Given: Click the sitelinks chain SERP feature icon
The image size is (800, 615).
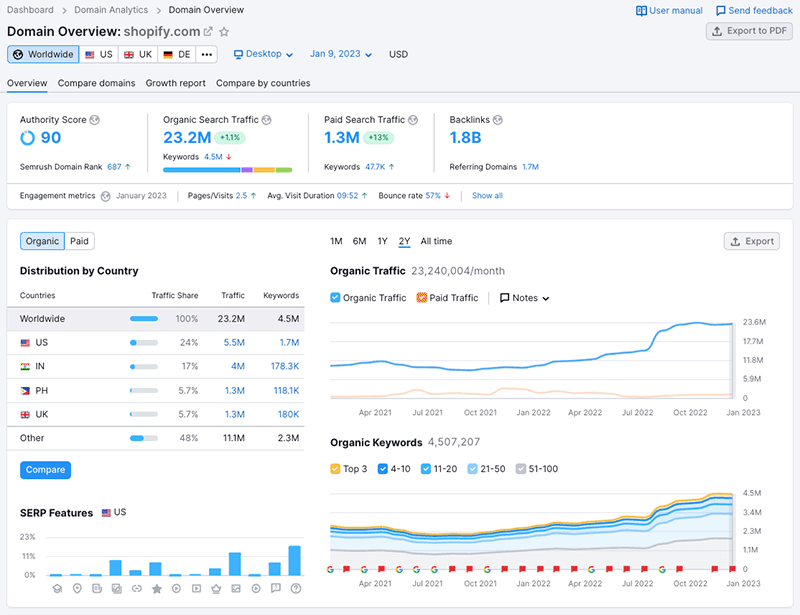Looking at the screenshot, I should pyautogui.click(x=137, y=589).
